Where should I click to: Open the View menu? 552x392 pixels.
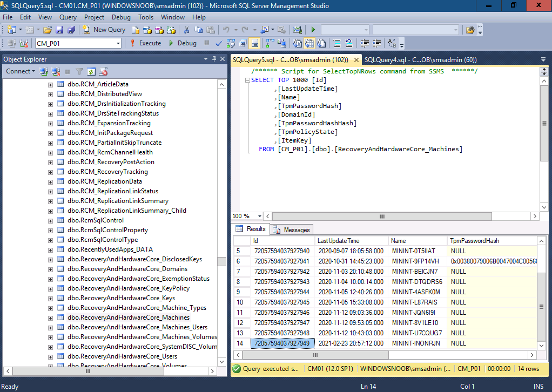[45, 17]
